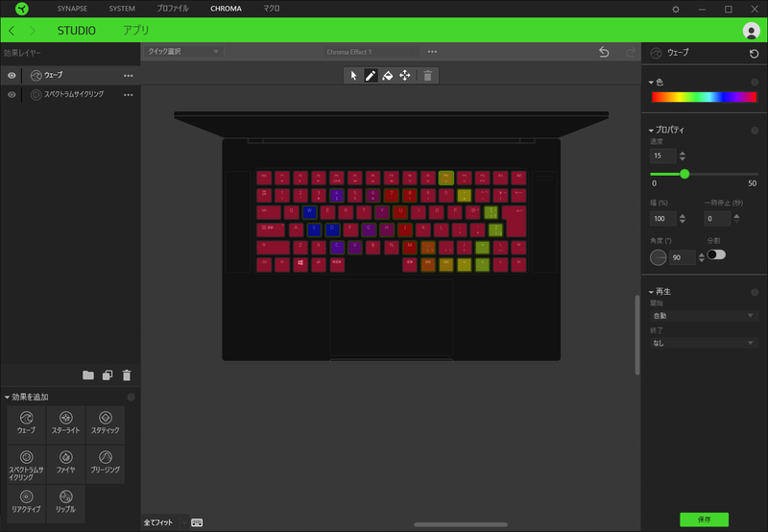Open the CHROMA tab

click(x=226, y=9)
